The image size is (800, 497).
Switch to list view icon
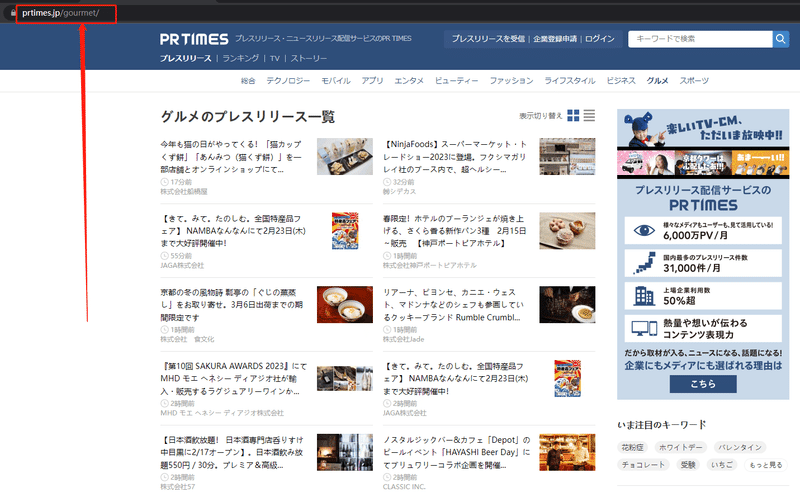589,116
